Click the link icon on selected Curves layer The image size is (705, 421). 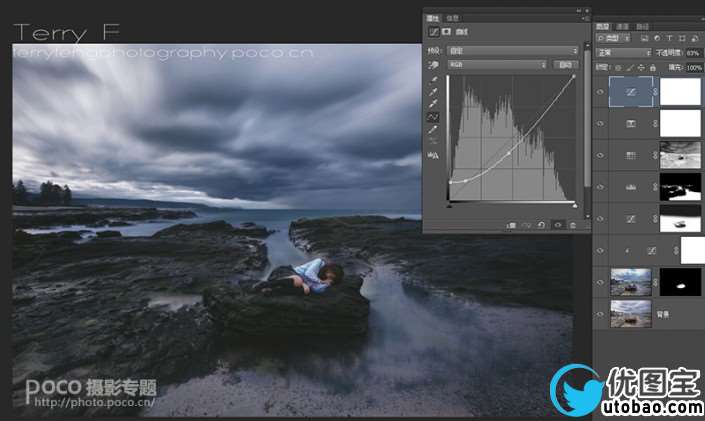[656, 92]
